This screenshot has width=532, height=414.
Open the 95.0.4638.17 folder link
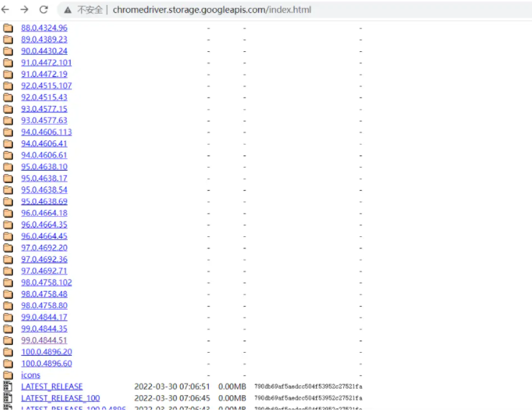(x=44, y=178)
